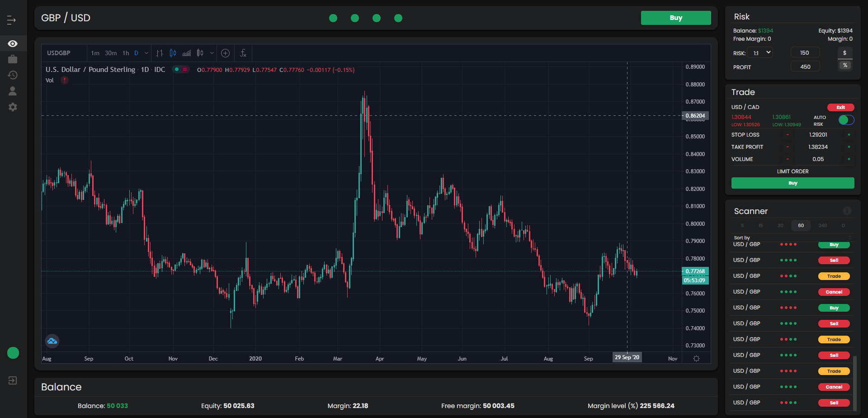Open the chart type dropdown chevron

pos(212,53)
